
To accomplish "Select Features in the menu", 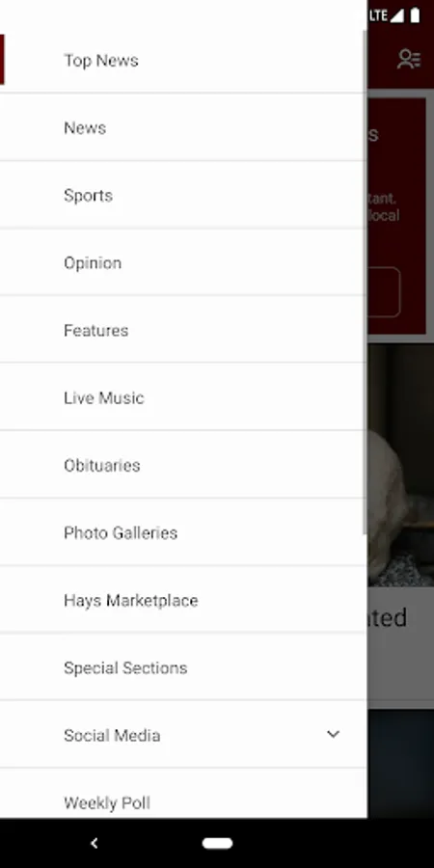I will [x=182, y=331].
